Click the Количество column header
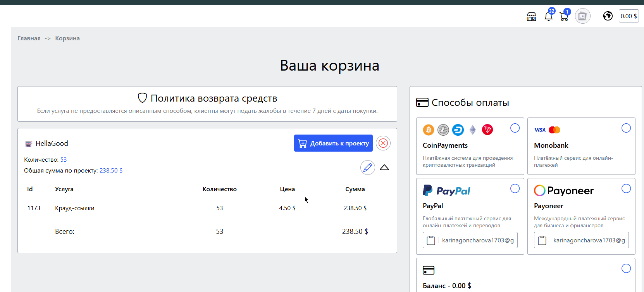 click(x=220, y=189)
